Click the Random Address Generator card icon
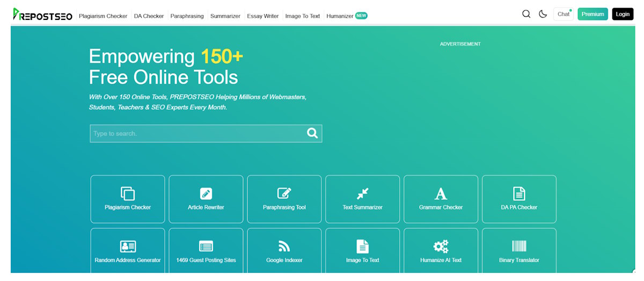 pos(128,246)
